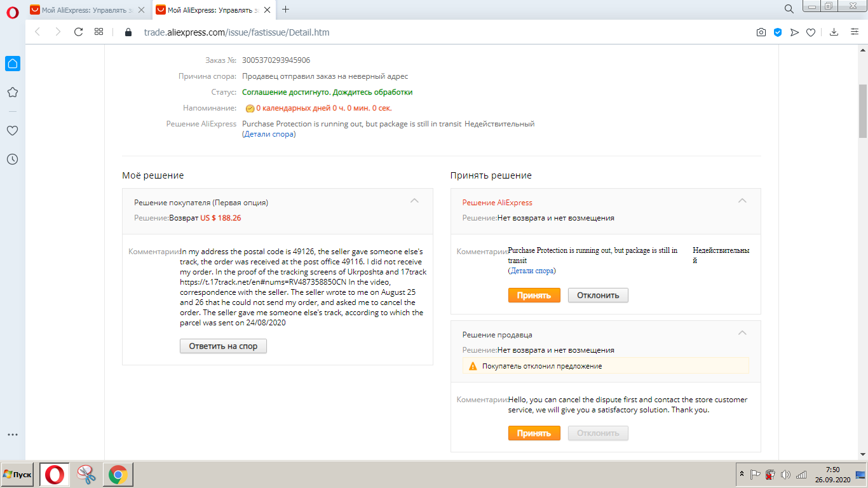
Task: Accept the seller decision with 'Принять'
Action: tap(534, 433)
